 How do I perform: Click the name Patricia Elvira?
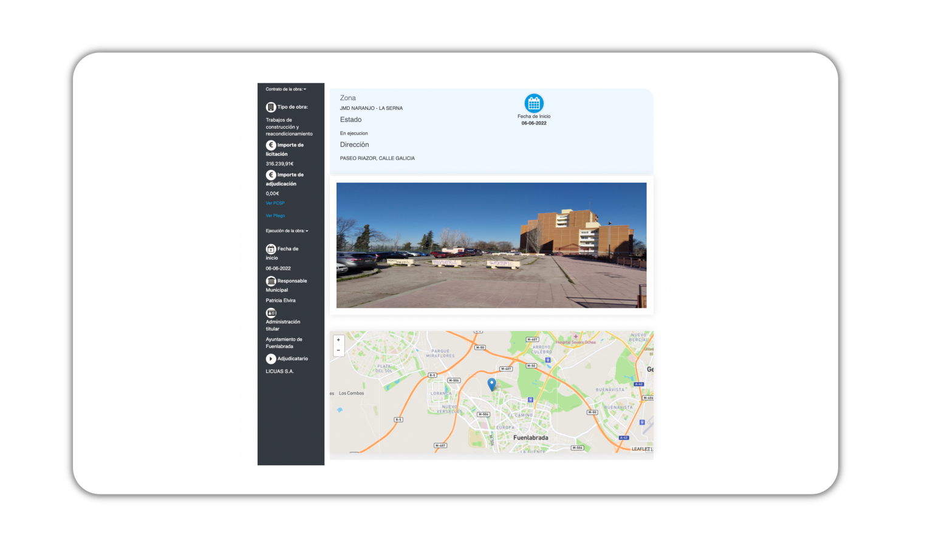(281, 301)
